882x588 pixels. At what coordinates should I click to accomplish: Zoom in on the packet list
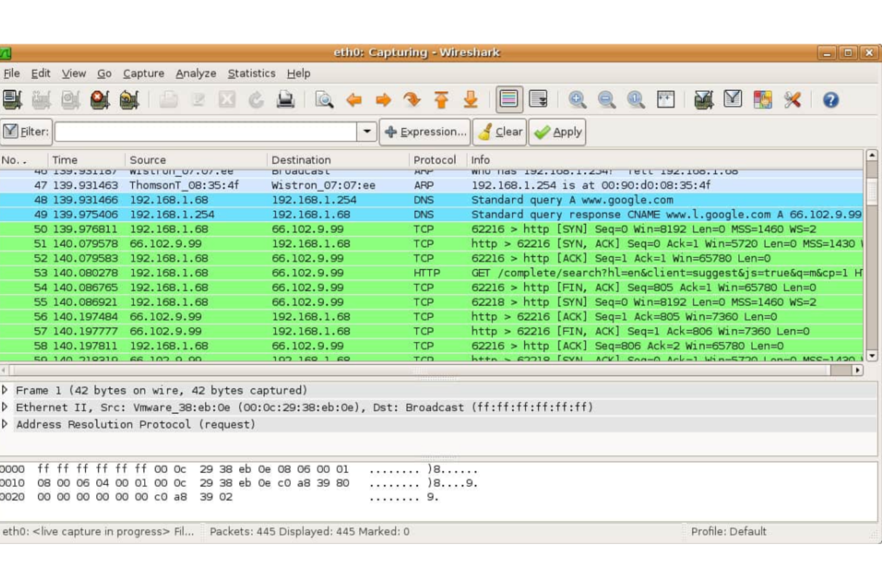(577, 99)
